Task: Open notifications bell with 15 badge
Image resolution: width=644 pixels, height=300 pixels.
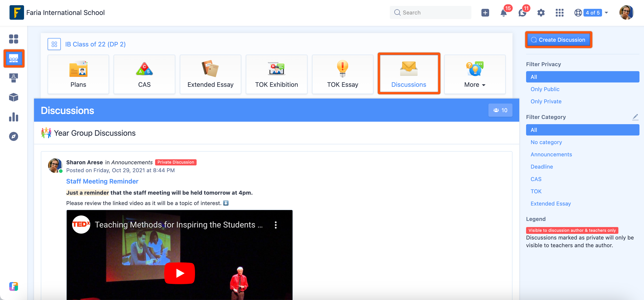Action: click(x=504, y=13)
